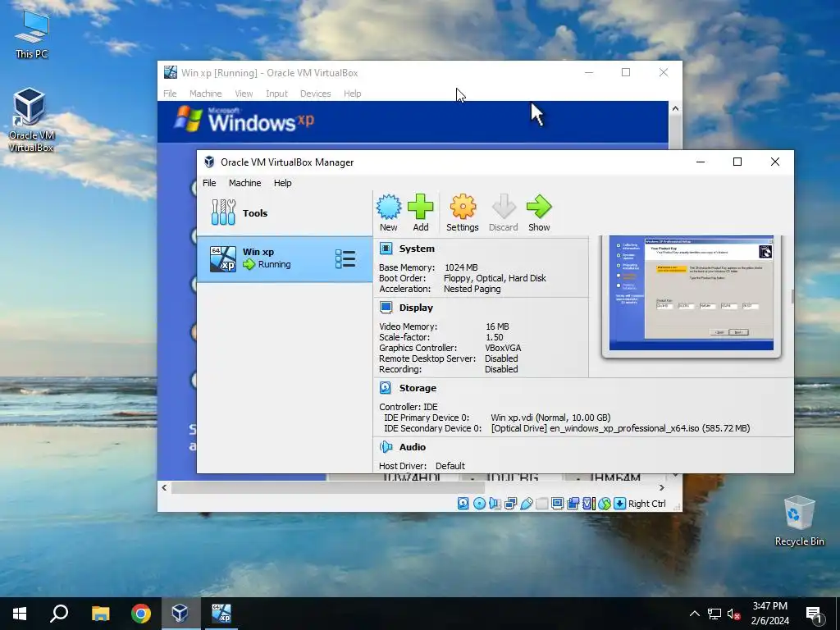Screen dimensions: 840x630
Task: Switch to VirtualBox Manager taskbar button
Action: tap(180, 614)
